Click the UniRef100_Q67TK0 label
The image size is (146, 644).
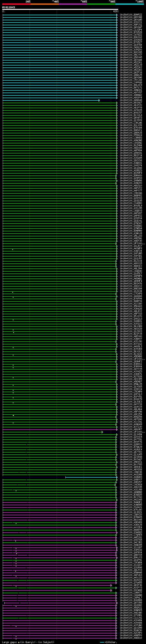(131, 452)
